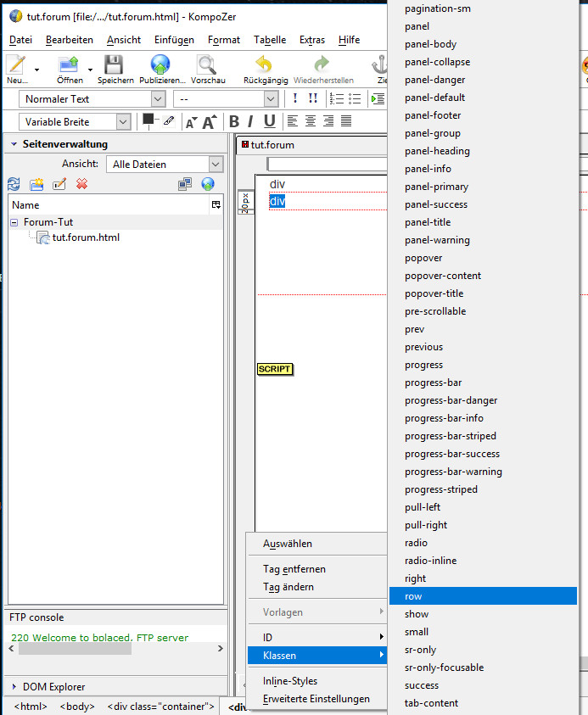
Task: Select the row class from the list
Action: tap(483, 596)
